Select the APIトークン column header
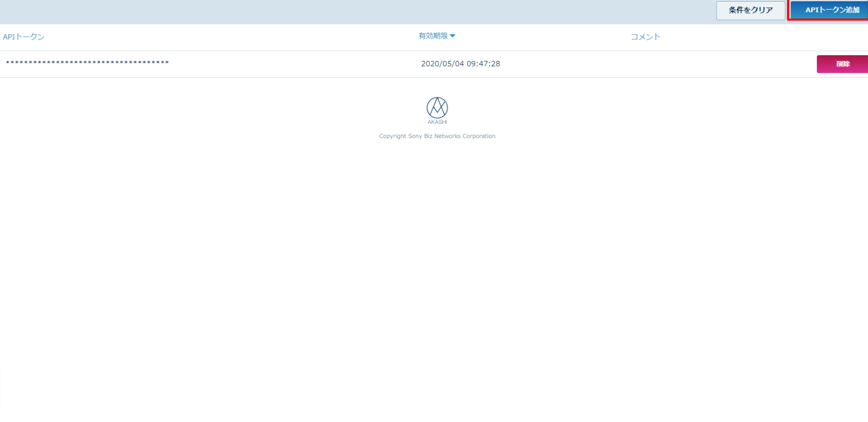The width and height of the screenshot is (868, 422). (24, 37)
